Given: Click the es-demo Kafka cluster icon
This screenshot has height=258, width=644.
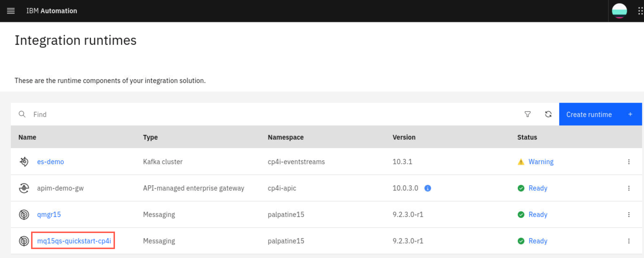Looking at the screenshot, I should pos(24,162).
